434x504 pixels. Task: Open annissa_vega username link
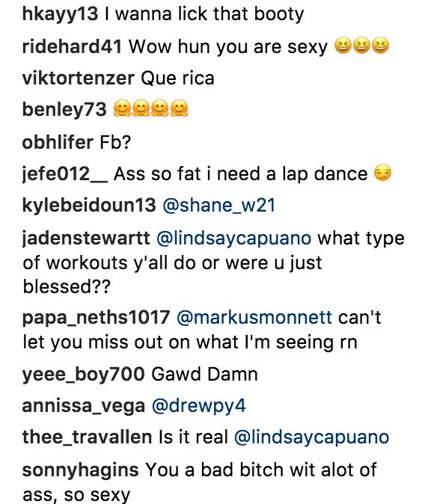pos(83,406)
